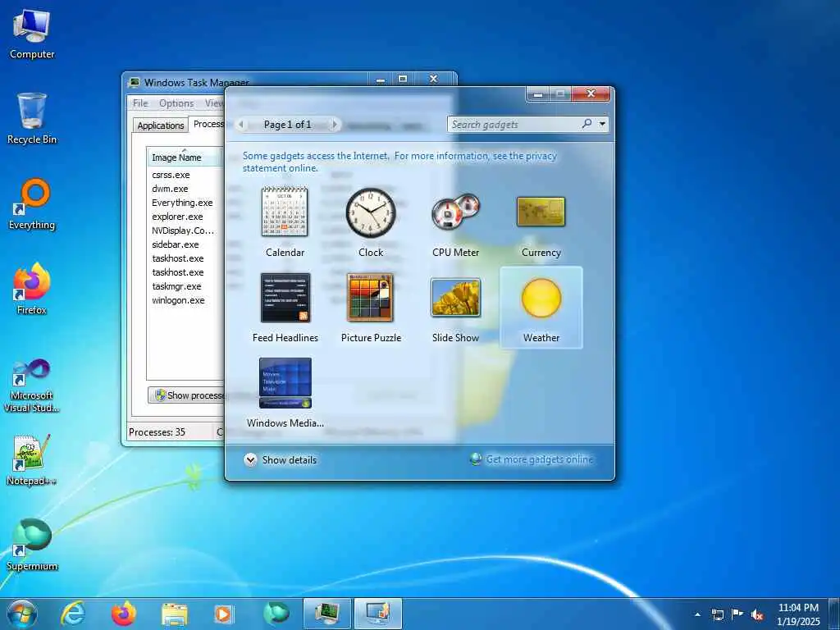Click the Supermium taskbar icon

(276, 614)
